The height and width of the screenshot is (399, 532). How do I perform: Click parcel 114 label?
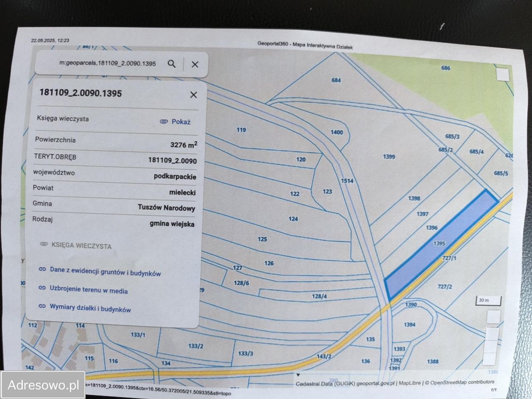(80, 325)
